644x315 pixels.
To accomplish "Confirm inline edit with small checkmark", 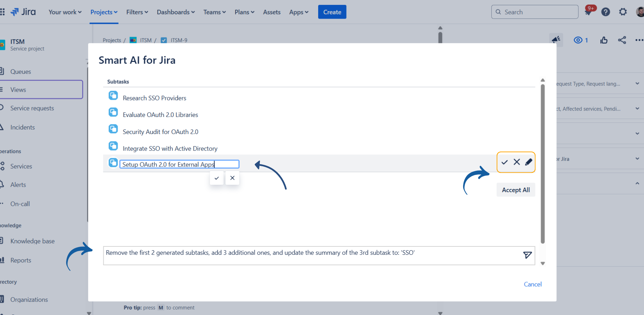I will click(x=217, y=178).
